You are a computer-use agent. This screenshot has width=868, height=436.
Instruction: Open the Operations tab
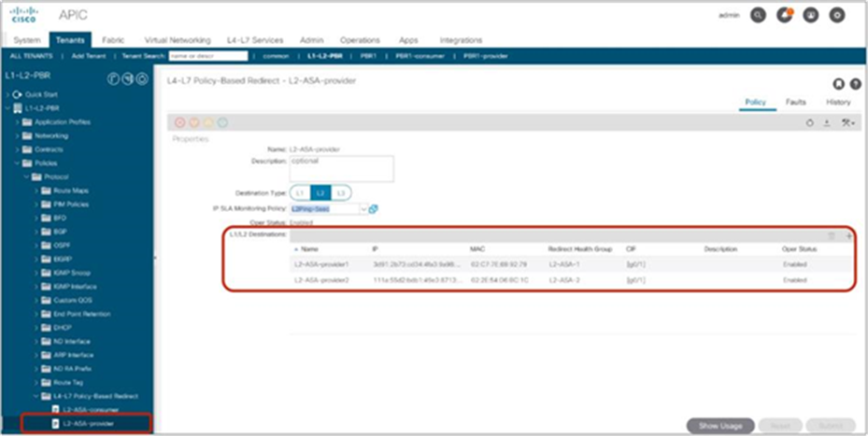(x=360, y=40)
